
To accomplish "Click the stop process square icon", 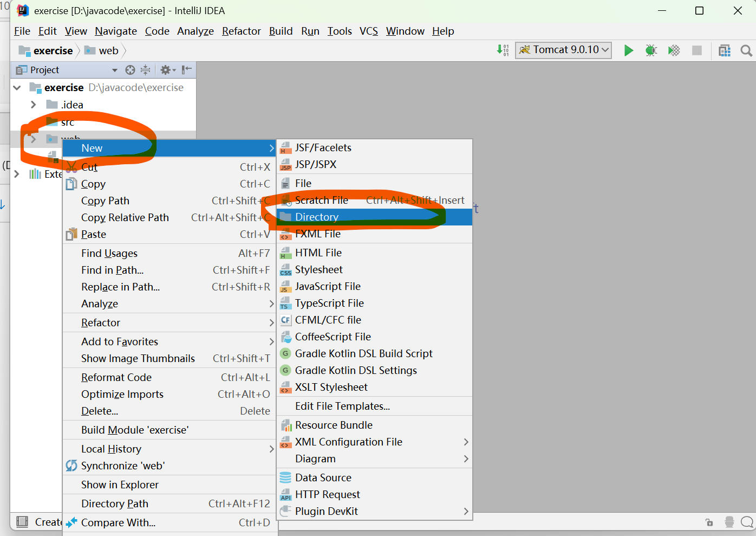I will [x=697, y=50].
